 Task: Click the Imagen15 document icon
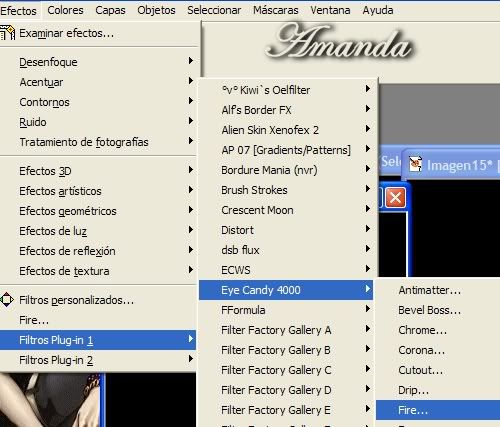415,164
